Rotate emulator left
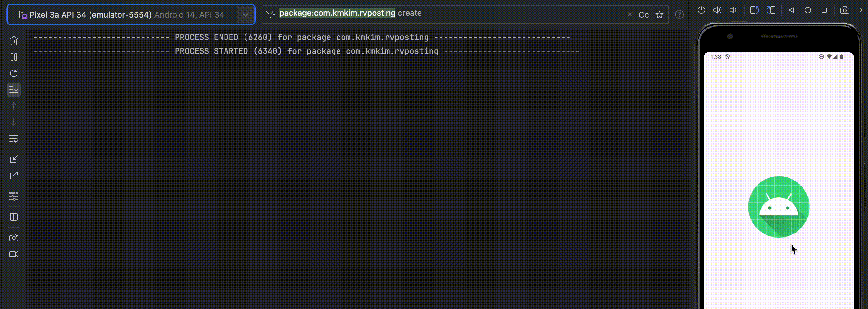The width and height of the screenshot is (868, 309). point(754,10)
